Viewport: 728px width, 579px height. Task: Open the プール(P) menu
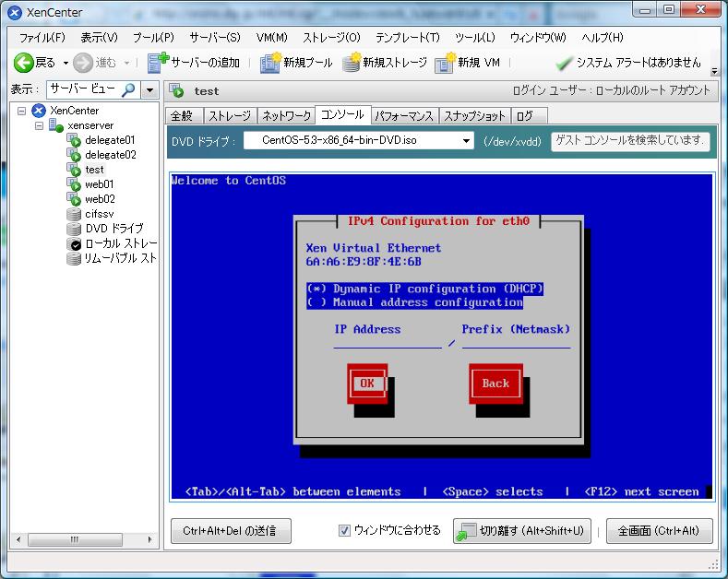pos(153,38)
